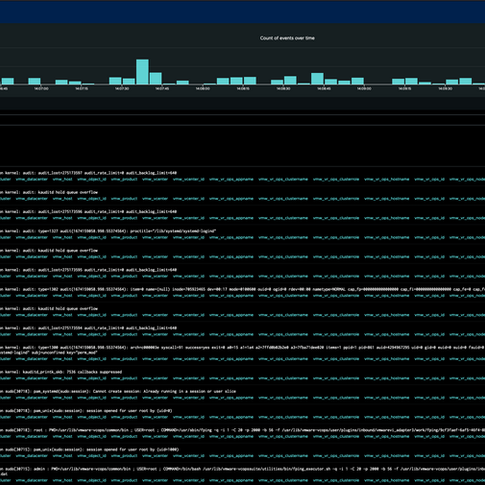Select the 'root : PWD' sudo fping command event
Image resolution: width=485 pixels, height=485 pixels.
tap(242, 430)
